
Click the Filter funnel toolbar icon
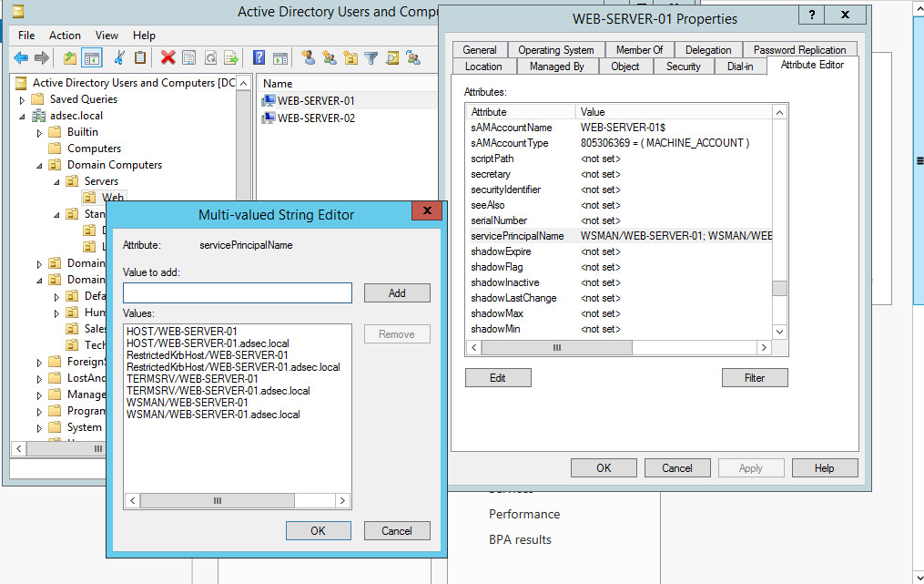click(x=371, y=58)
